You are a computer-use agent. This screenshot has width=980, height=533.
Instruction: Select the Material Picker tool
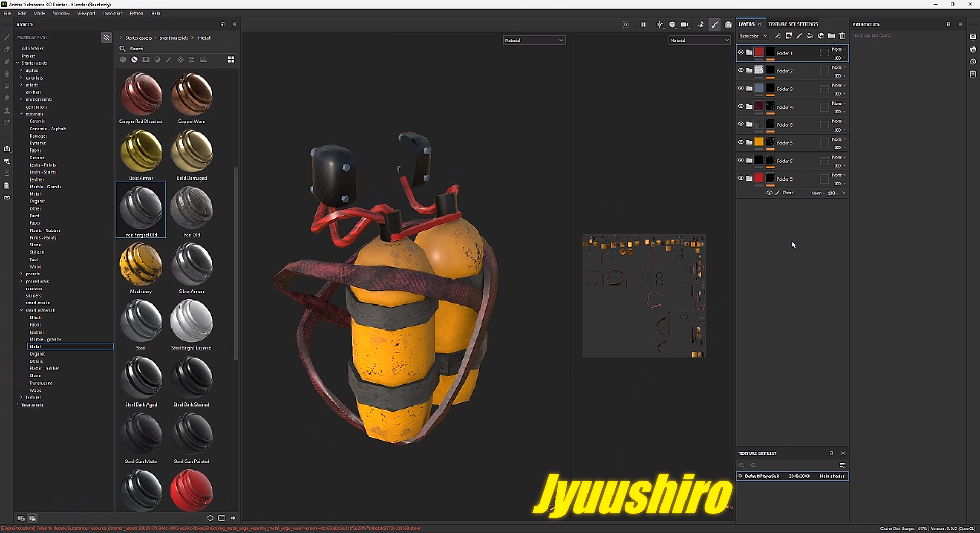click(x=7, y=123)
